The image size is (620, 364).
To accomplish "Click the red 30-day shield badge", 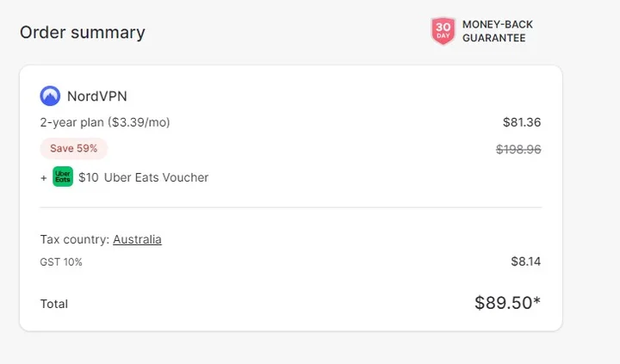I will 443,31.
